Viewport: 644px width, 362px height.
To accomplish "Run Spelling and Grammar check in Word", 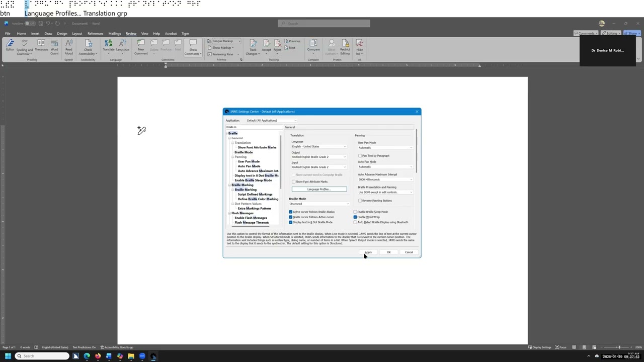I will 24,47.
